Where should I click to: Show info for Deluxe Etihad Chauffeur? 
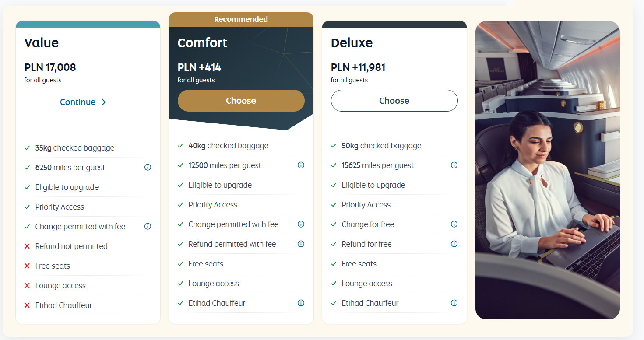(454, 303)
